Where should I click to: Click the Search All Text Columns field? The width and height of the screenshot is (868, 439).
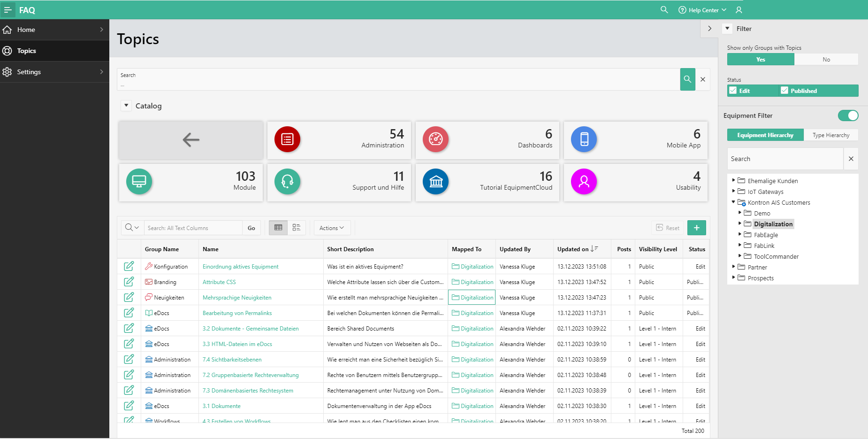point(193,228)
